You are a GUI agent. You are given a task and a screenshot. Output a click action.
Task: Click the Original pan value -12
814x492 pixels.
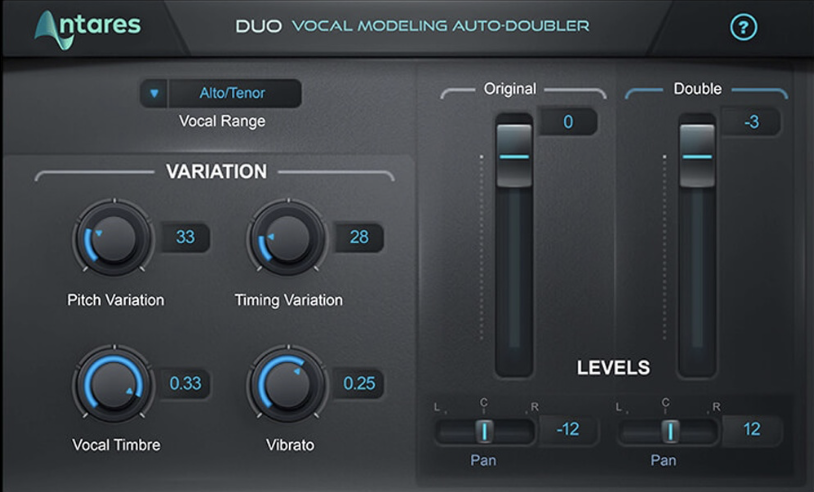click(568, 429)
